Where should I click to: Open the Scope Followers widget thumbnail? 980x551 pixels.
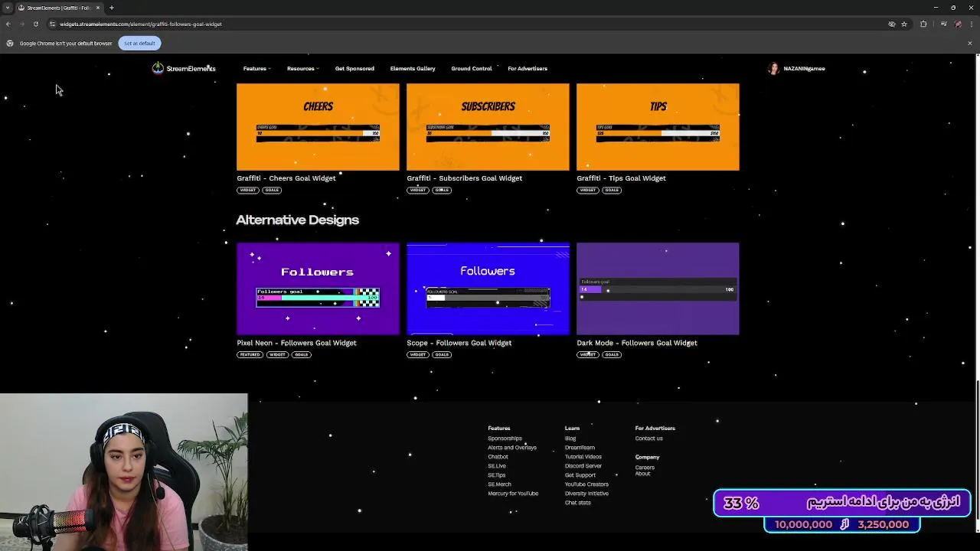point(488,289)
